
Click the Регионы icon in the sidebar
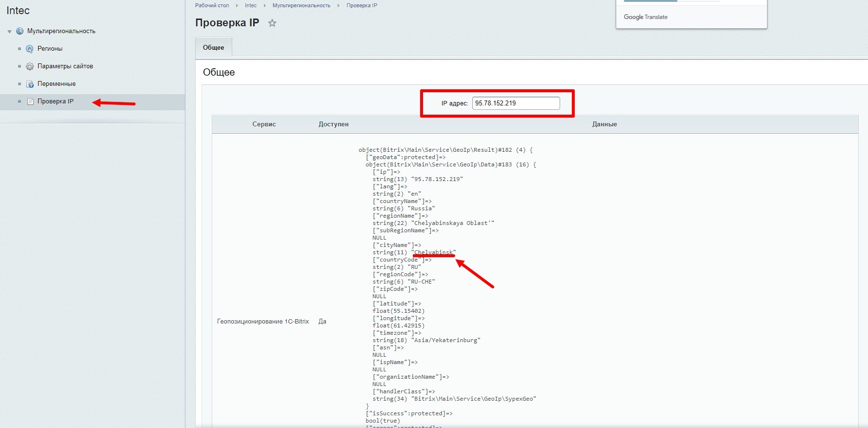tap(30, 49)
